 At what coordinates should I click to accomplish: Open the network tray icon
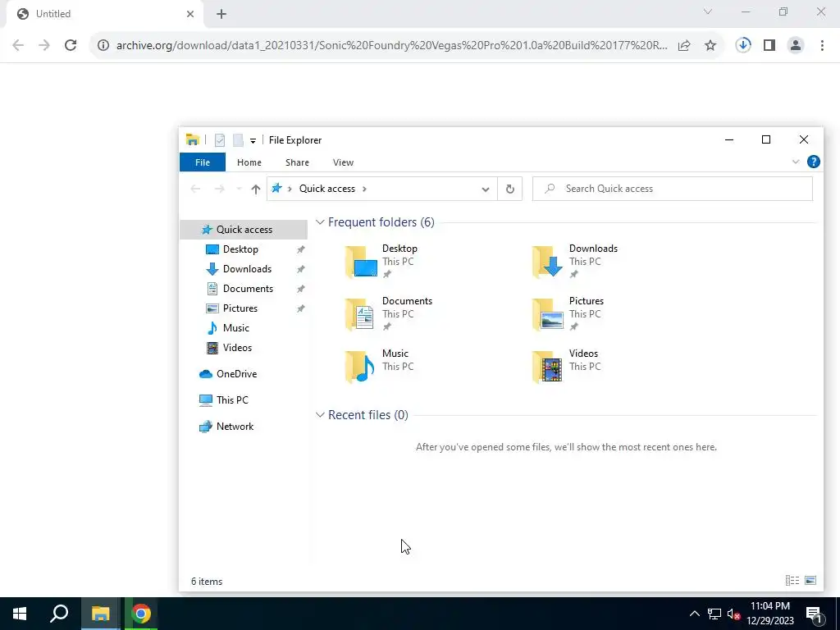coord(714,614)
